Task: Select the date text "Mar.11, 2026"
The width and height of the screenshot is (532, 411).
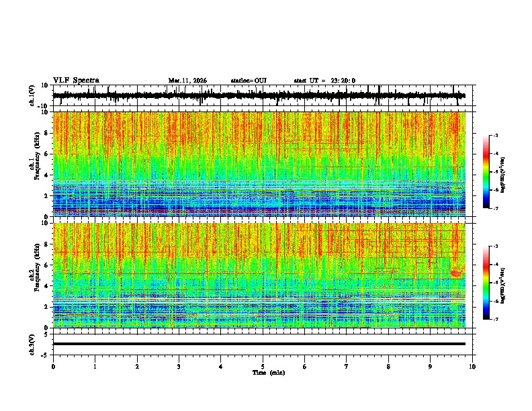Action: (187, 81)
